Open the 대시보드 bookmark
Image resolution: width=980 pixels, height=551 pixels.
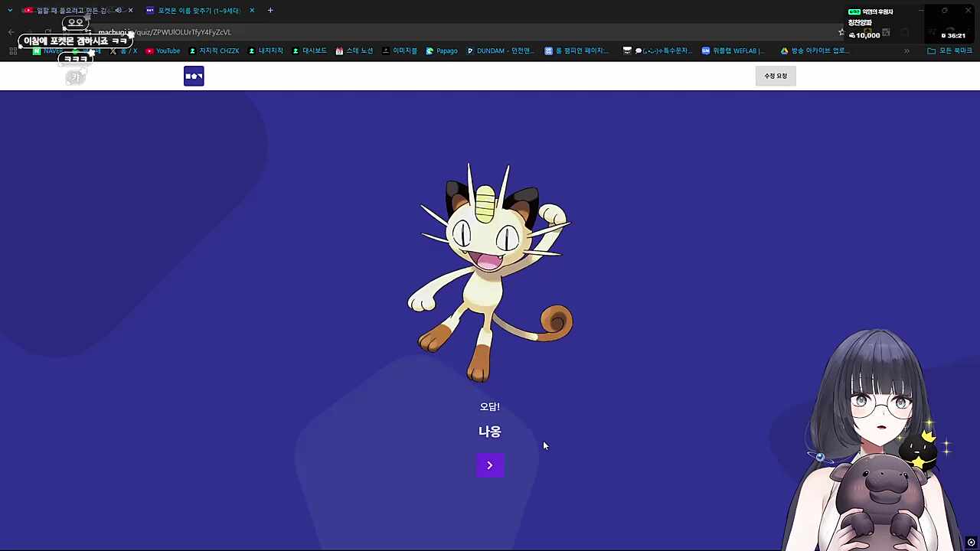(x=309, y=51)
